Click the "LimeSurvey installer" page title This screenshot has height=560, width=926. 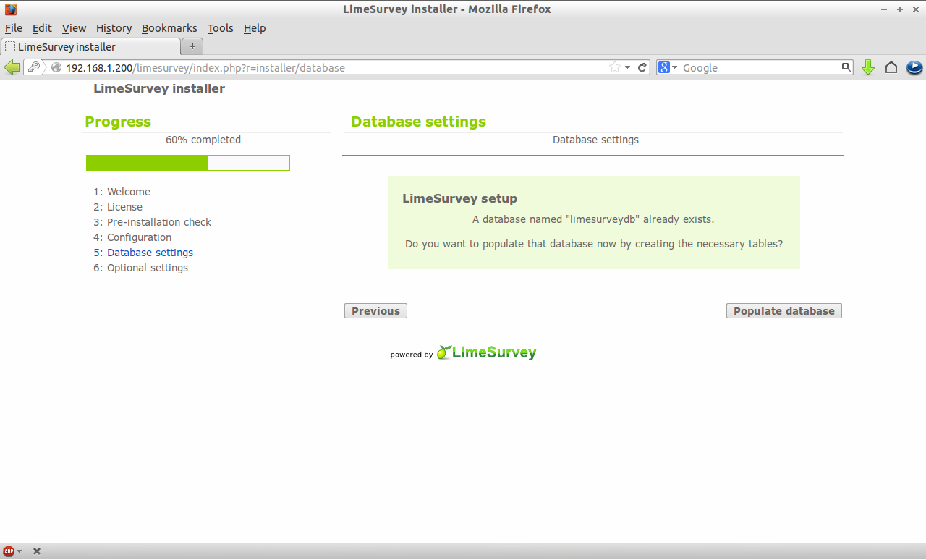coord(159,88)
